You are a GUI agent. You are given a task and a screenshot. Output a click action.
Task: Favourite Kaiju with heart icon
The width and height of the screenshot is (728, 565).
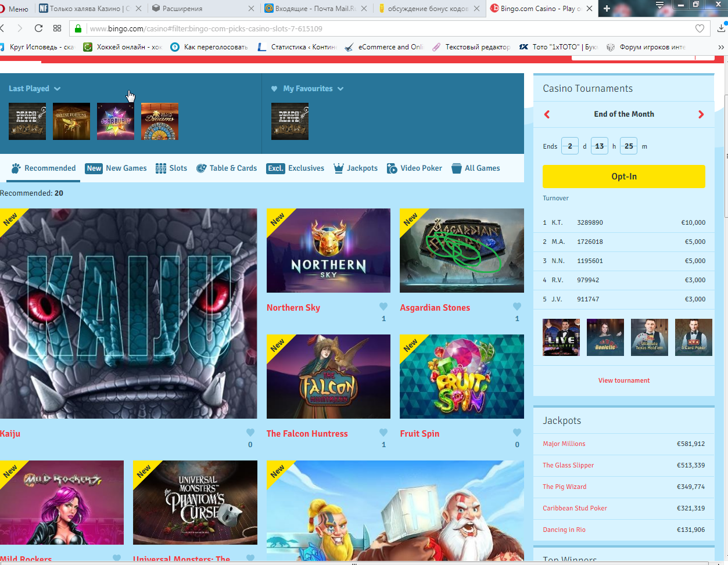click(250, 433)
